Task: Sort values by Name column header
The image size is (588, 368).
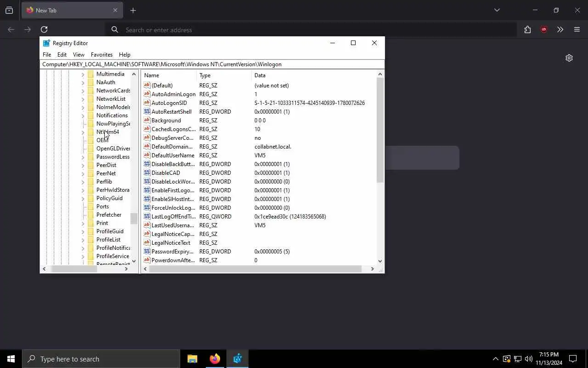Action: 169,75
